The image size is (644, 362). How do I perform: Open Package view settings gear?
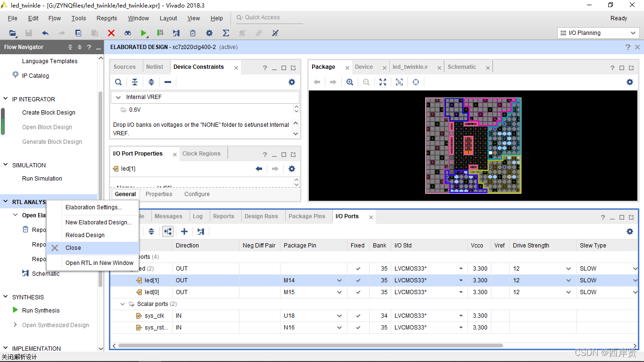click(x=630, y=82)
